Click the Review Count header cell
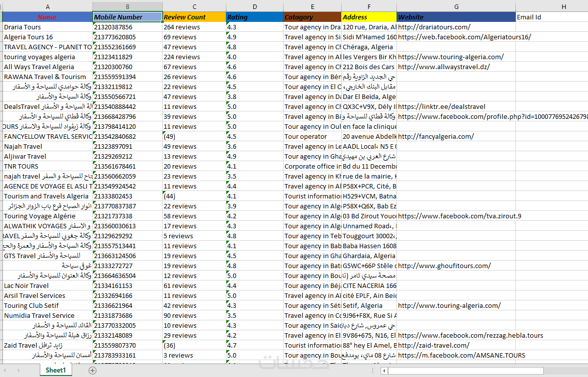The image size is (588, 377). [194, 17]
